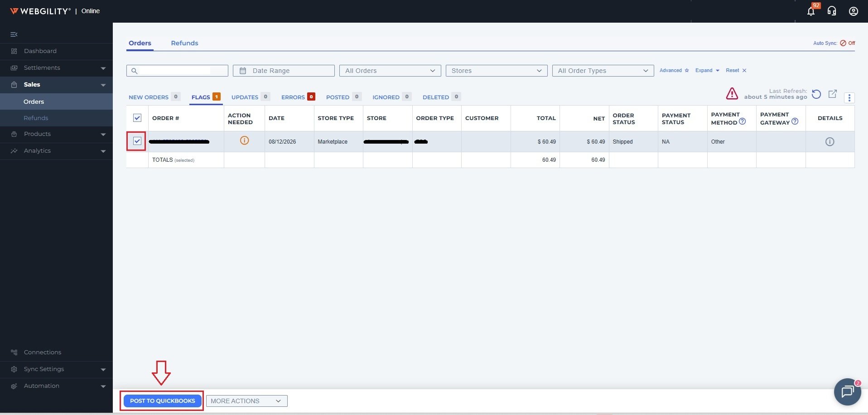Click the export/open external icon
The width and height of the screenshot is (868, 415).
pyautogui.click(x=833, y=94)
